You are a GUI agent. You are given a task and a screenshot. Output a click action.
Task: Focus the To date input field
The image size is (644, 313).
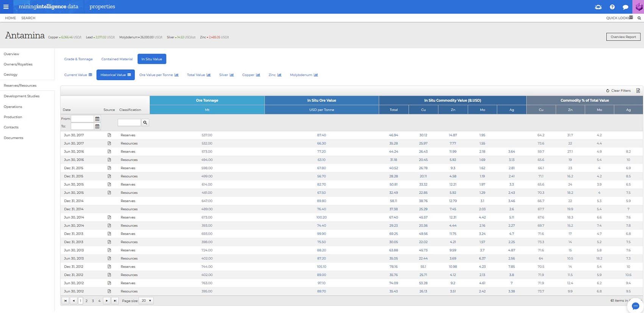point(82,126)
